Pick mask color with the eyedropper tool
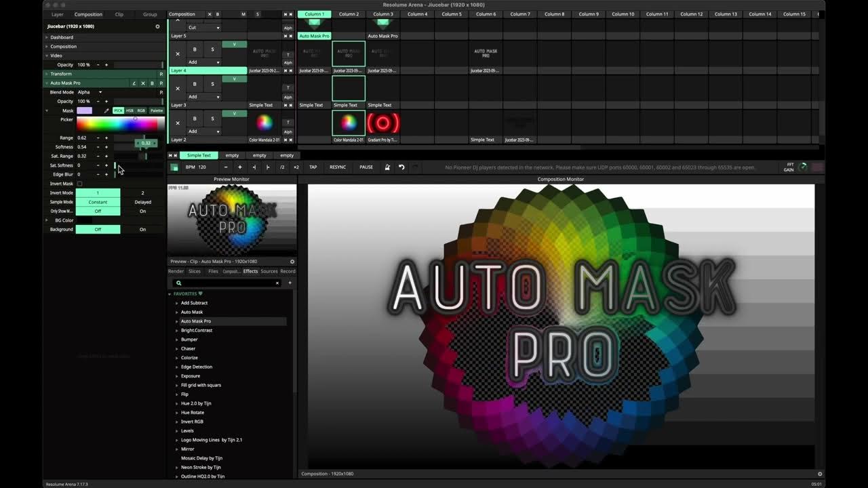 click(106, 110)
